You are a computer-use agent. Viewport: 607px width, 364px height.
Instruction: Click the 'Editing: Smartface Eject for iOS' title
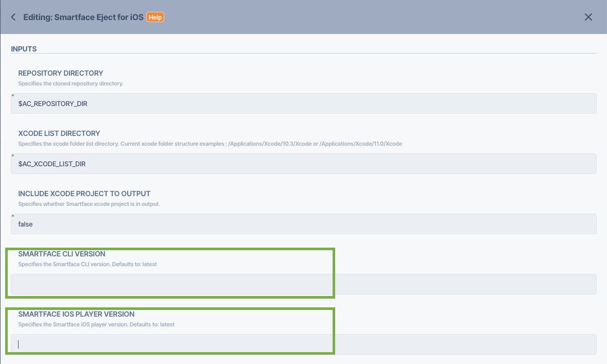(83, 18)
